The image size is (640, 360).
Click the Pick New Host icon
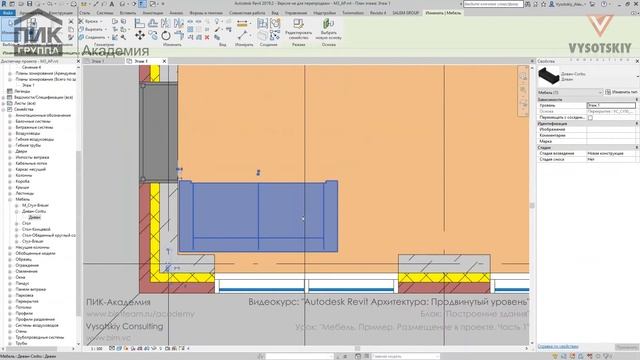328,24
